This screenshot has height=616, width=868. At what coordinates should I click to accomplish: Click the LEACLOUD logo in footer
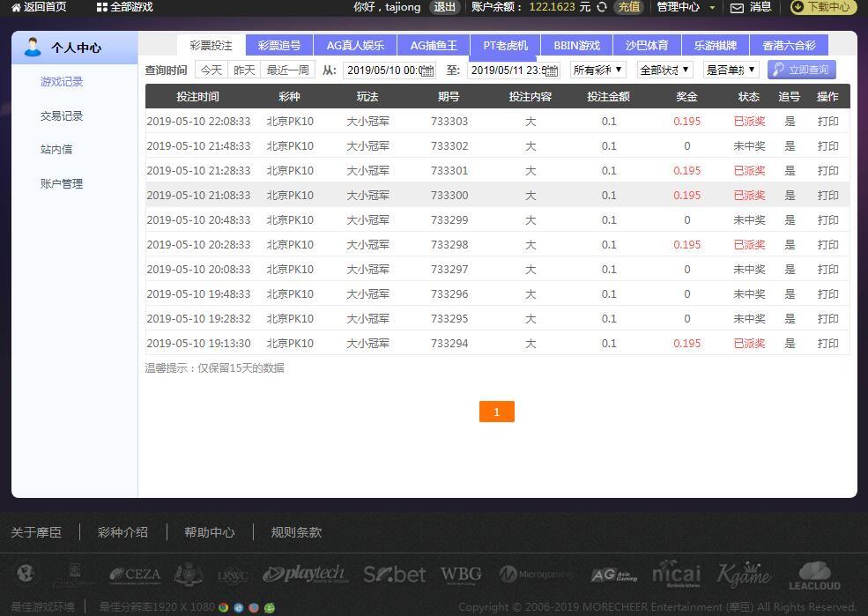[x=814, y=575]
